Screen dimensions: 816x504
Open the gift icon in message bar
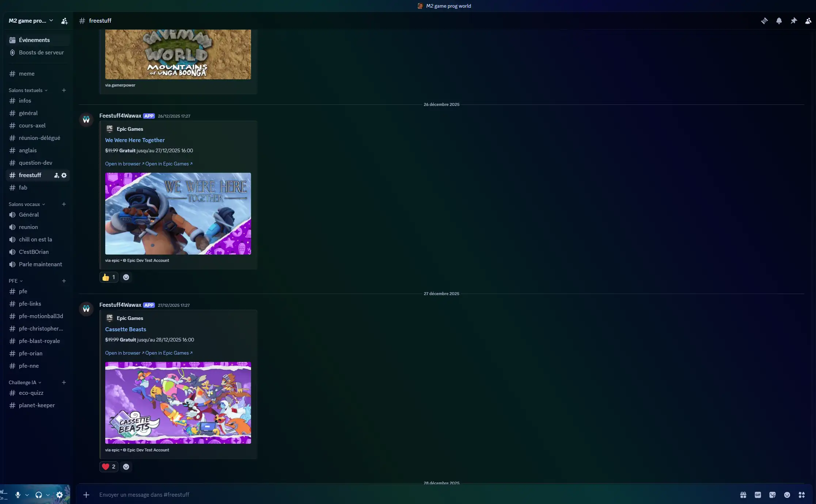click(743, 495)
